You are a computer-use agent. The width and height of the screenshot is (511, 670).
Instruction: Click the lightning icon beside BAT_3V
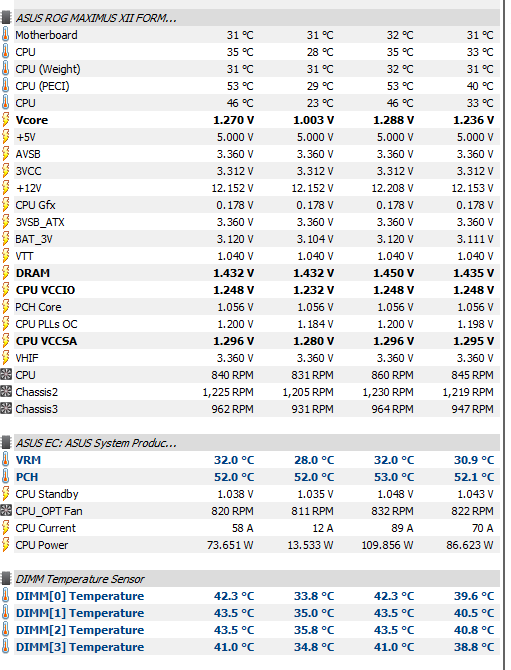(x=6, y=239)
